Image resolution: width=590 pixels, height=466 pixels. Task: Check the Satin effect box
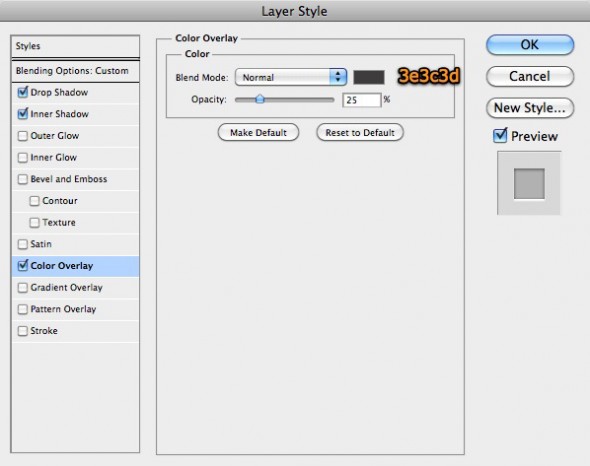[23, 244]
